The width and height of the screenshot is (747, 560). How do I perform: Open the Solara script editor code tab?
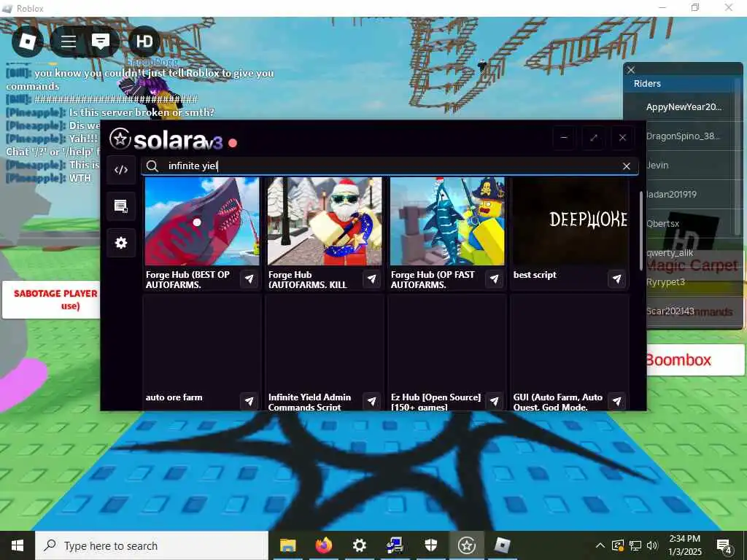click(121, 169)
